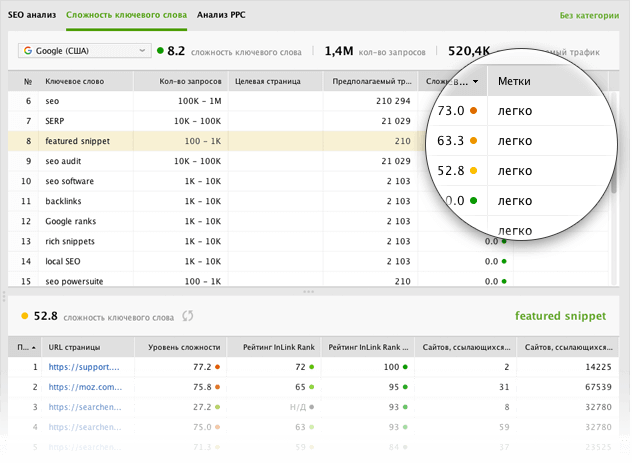Switch to the Анализ PPC tab
This screenshot has width=632, height=463.
(x=221, y=15)
